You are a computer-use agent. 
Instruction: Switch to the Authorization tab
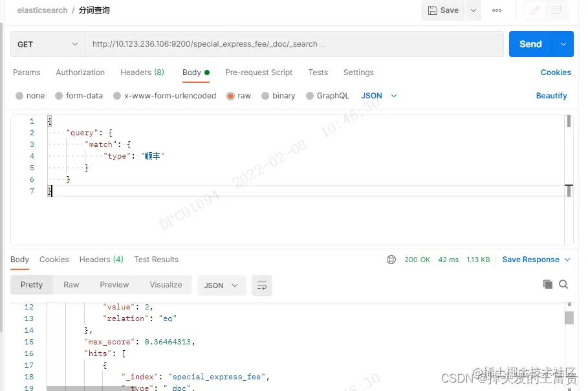click(80, 73)
